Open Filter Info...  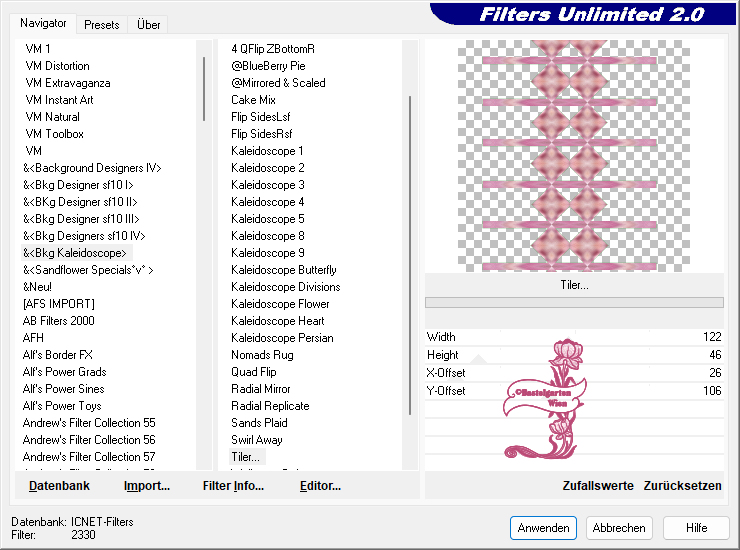[233, 486]
